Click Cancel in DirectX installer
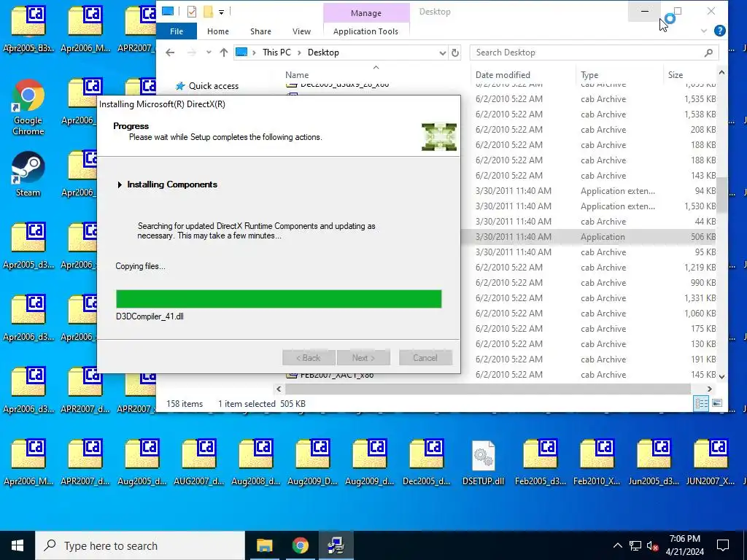747x560 pixels. (425, 357)
